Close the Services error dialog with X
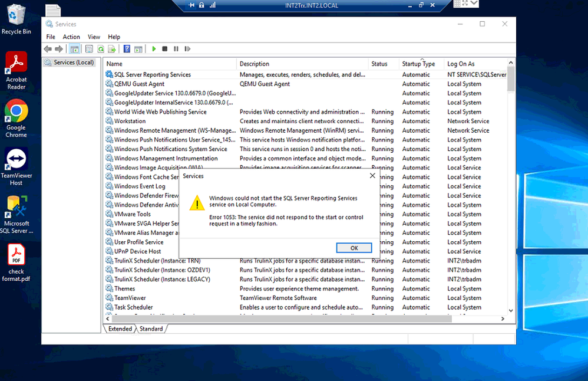Image resolution: width=588 pixels, height=381 pixels. pos(372,176)
